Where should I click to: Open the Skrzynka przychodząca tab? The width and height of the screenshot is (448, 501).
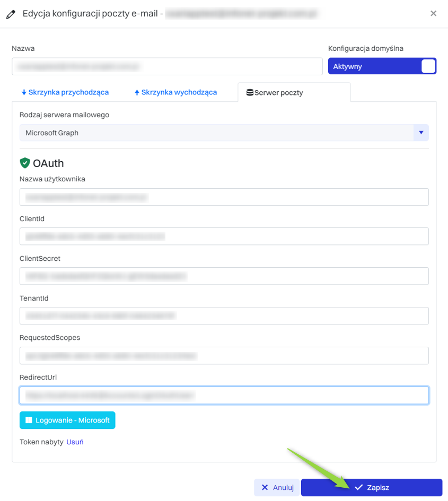pos(65,92)
